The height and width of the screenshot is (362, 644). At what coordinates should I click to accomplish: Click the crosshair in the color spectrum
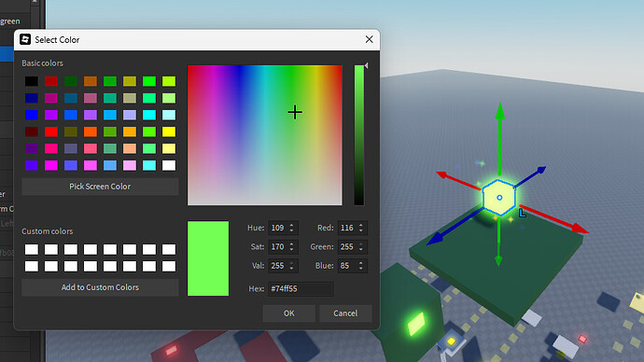[x=295, y=113]
